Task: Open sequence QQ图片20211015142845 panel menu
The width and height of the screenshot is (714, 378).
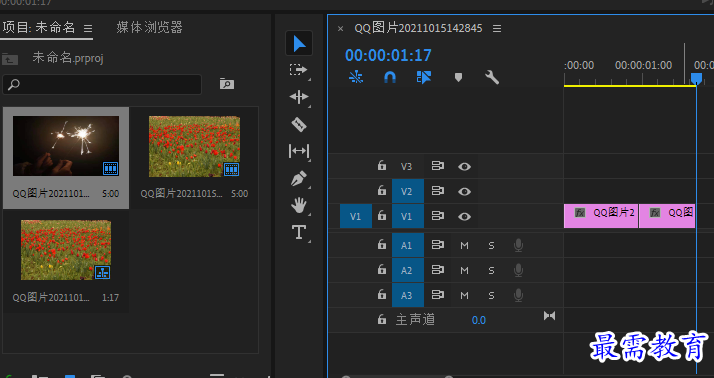Action: [497, 29]
